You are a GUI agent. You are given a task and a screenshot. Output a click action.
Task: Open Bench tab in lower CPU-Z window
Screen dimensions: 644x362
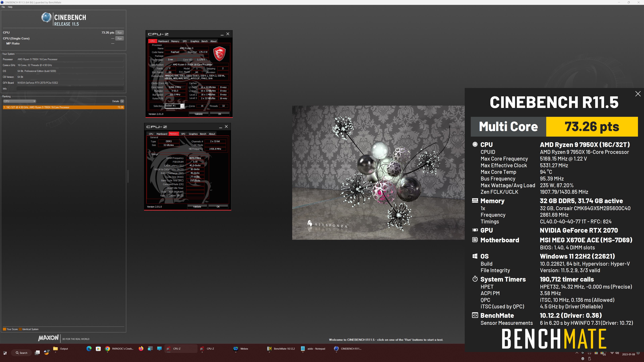click(203, 134)
